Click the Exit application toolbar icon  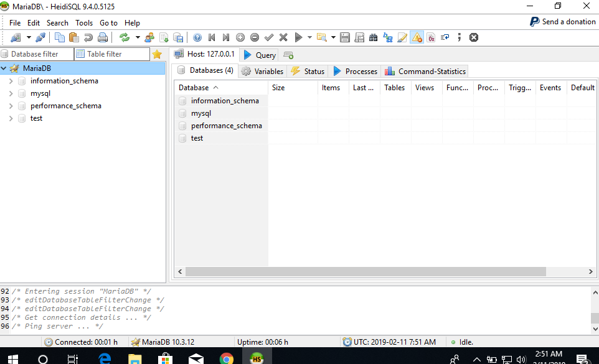tap(474, 37)
